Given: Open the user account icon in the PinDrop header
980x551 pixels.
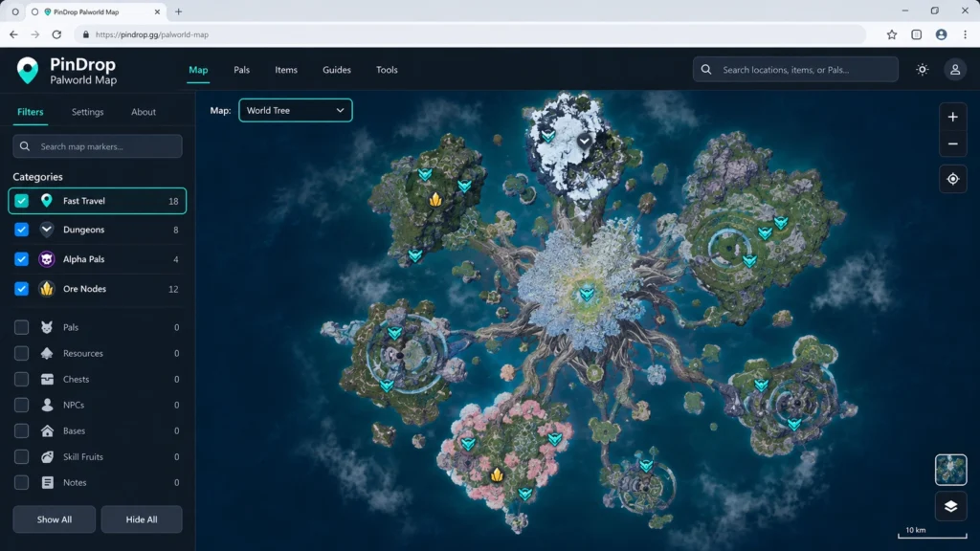Looking at the screenshot, I should tap(954, 70).
